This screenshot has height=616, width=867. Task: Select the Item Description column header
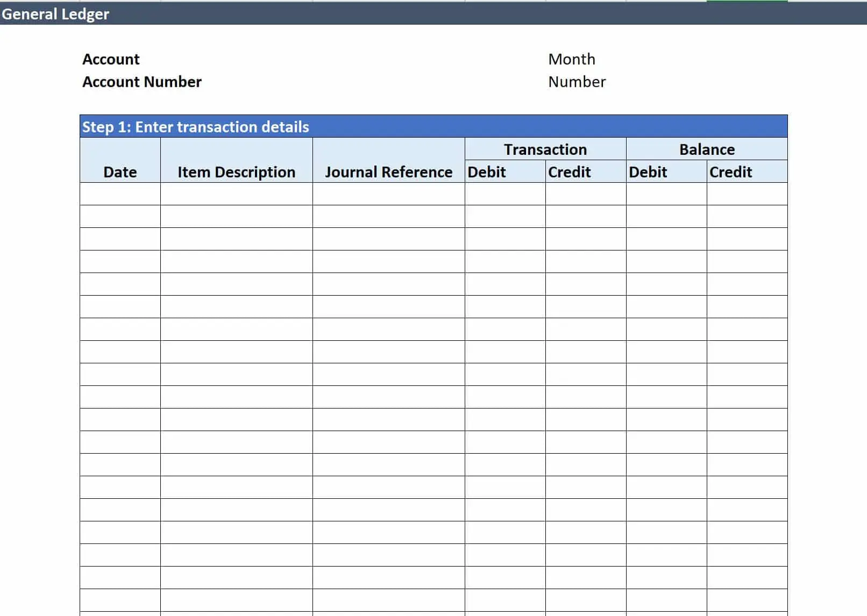(x=236, y=172)
